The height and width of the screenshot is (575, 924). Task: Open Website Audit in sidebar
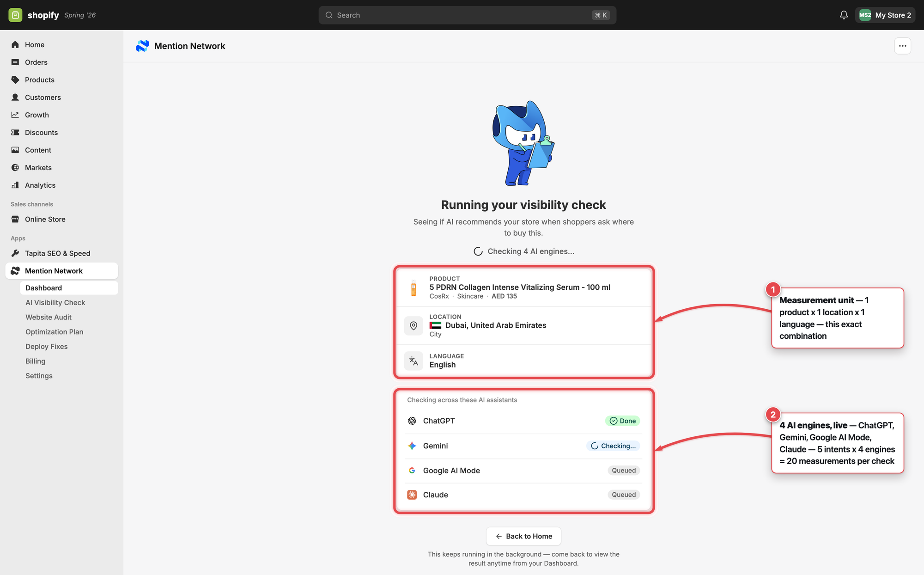49,317
